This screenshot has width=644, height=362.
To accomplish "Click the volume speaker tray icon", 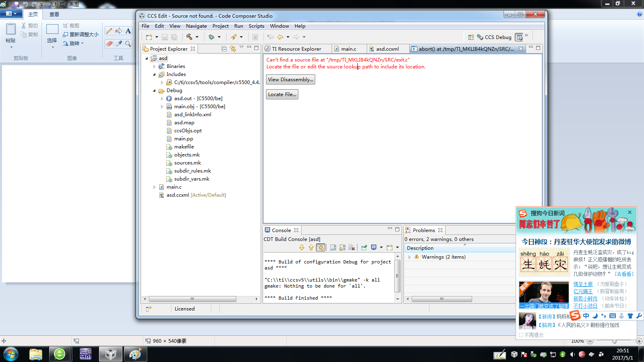I will (x=572, y=354).
